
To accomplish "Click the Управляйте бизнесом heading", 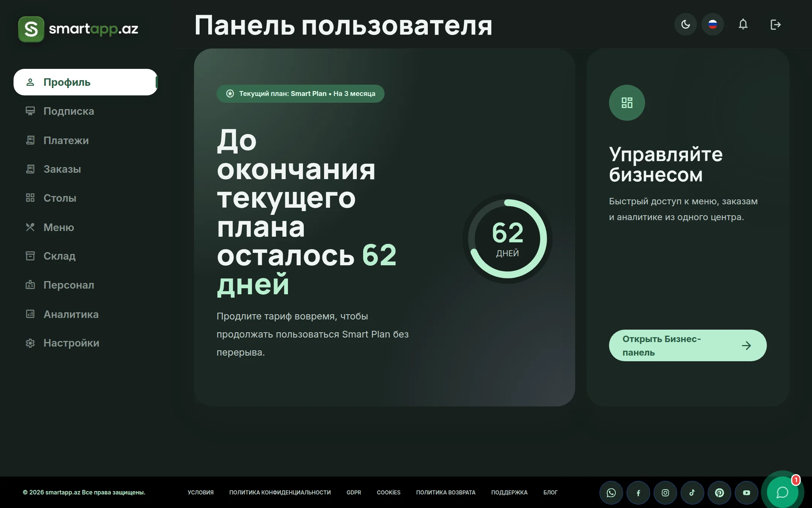I will click(666, 164).
